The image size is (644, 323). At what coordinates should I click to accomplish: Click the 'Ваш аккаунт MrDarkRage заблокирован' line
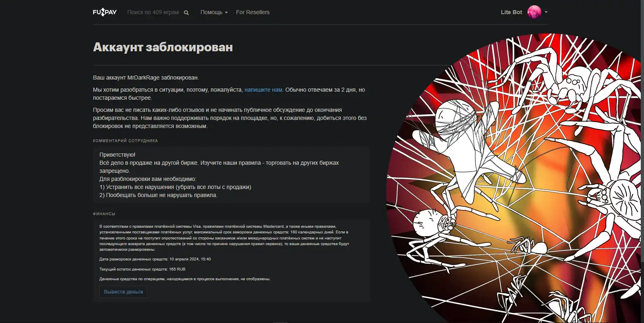[x=146, y=78]
